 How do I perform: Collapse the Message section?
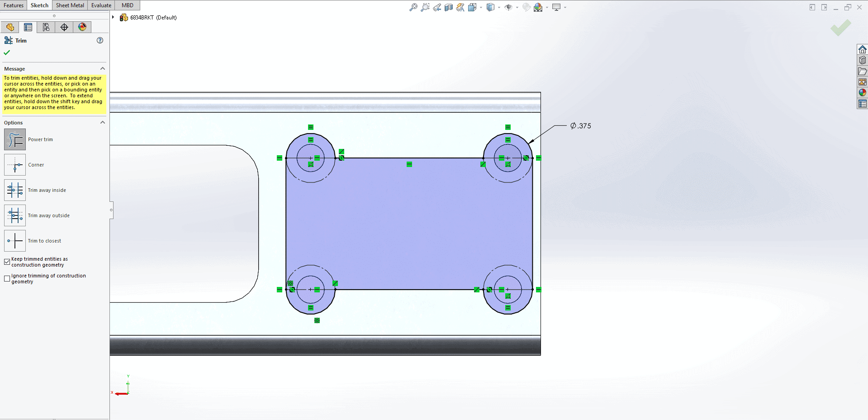(103, 68)
